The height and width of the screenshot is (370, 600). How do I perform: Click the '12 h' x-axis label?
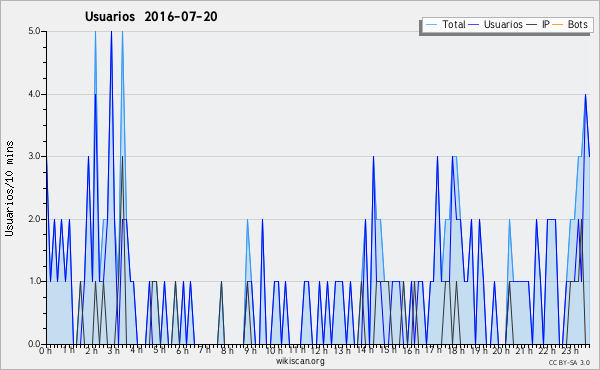[x=319, y=350]
